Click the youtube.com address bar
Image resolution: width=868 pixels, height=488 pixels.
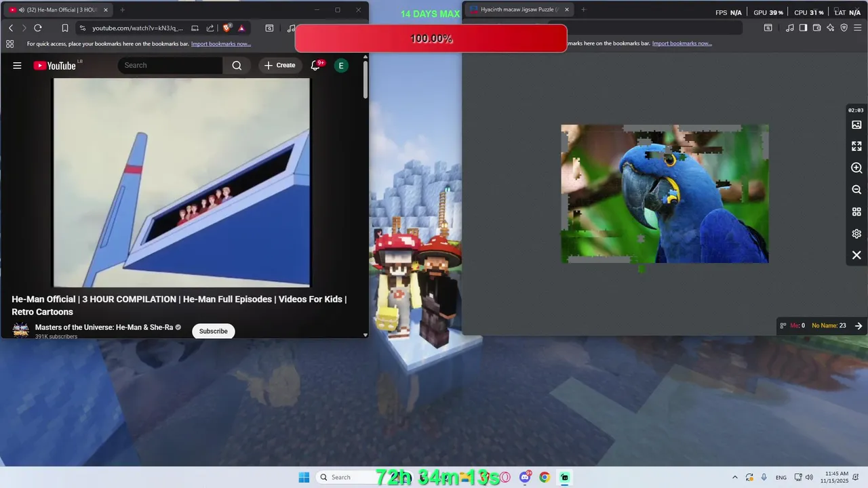(138, 28)
